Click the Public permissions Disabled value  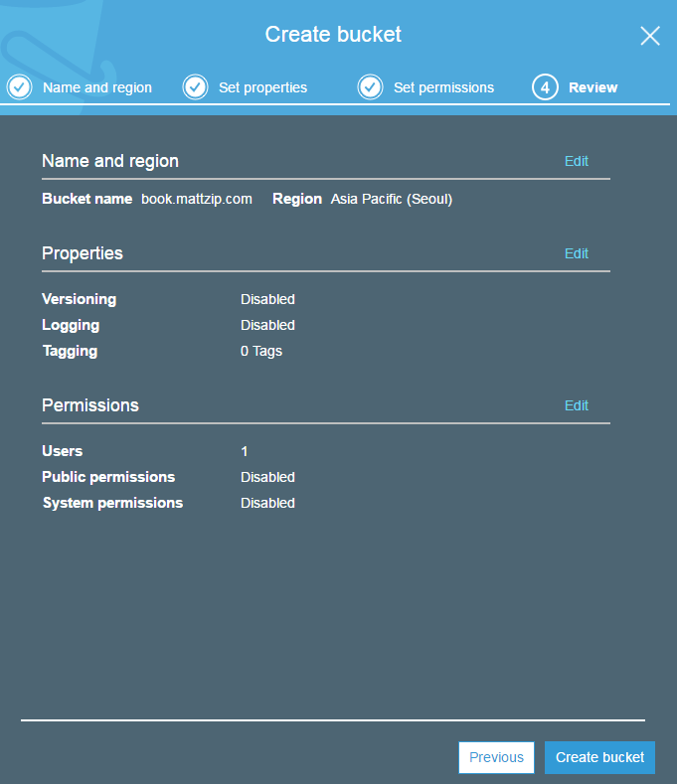click(267, 477)
